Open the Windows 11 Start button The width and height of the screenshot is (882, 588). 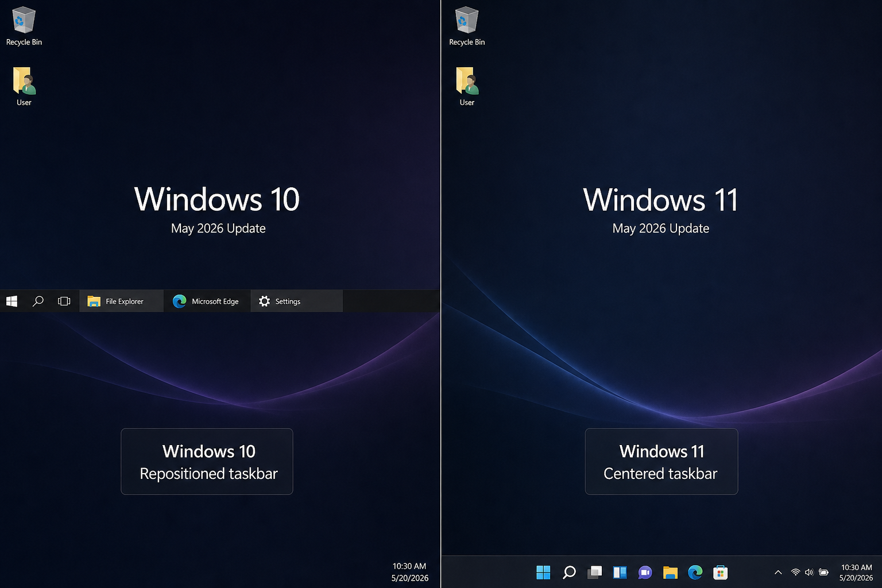[x=543, y=572]
